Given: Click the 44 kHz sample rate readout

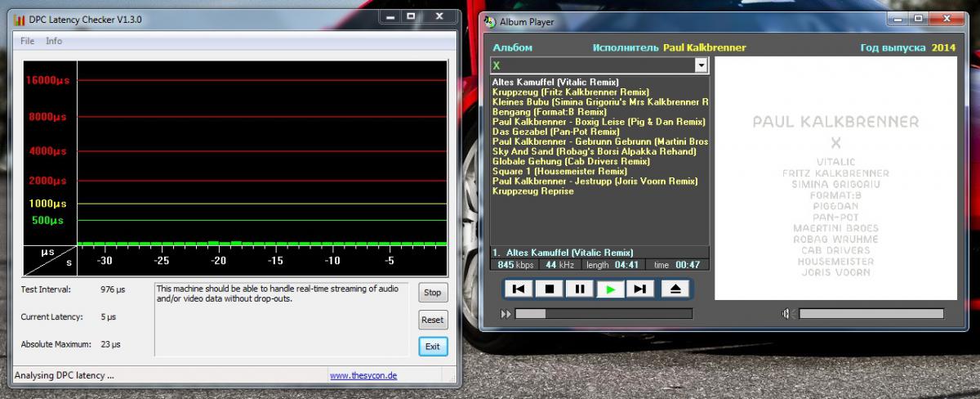Looking at the screenshot, I should click(561, 264).
